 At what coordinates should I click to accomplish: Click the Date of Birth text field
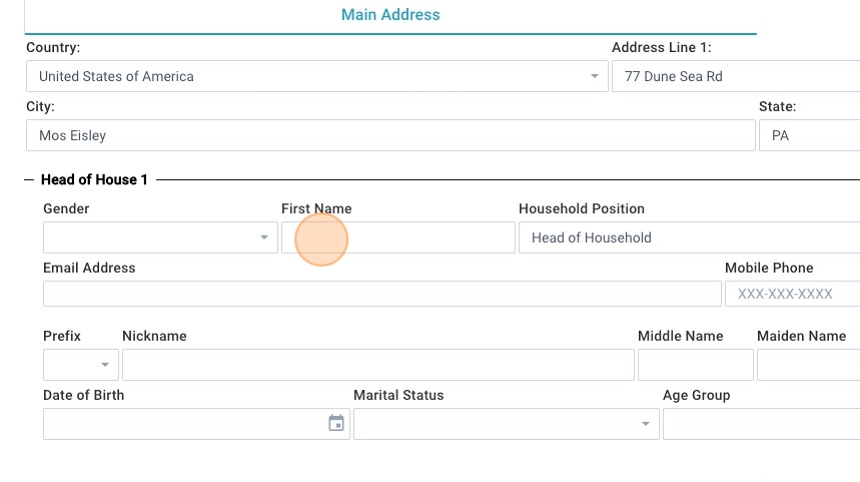pyautogui.click(x=183, y=424)
